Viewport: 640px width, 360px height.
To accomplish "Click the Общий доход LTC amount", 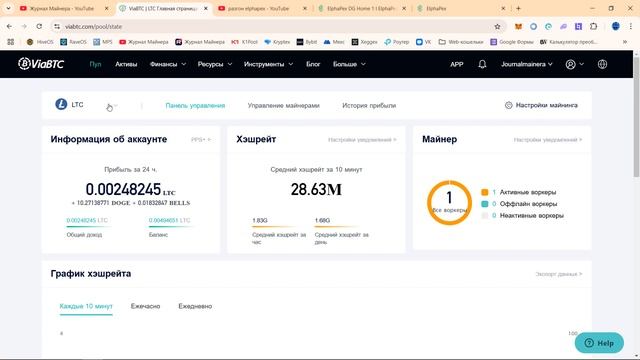I will [87, 220].
